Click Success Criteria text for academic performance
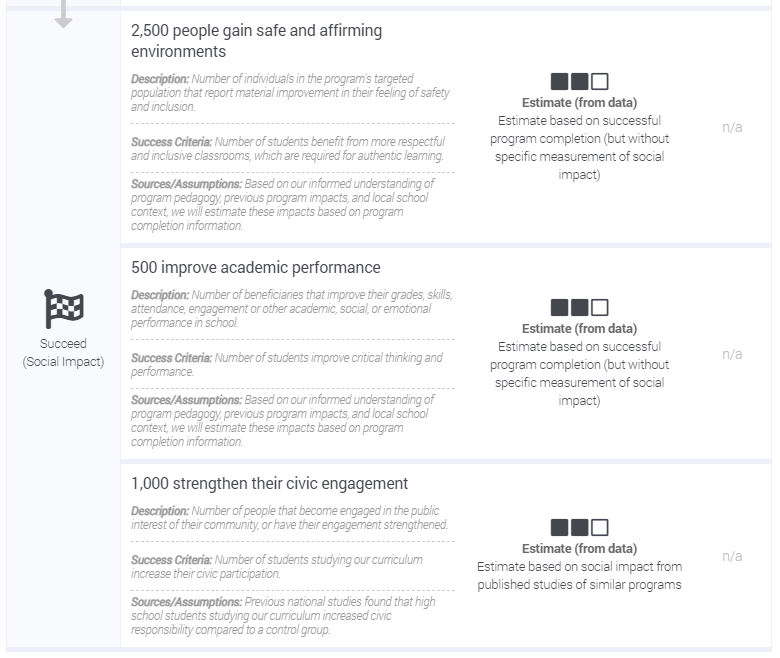Viewport: 780px width, 658px height. pos(287,365)
